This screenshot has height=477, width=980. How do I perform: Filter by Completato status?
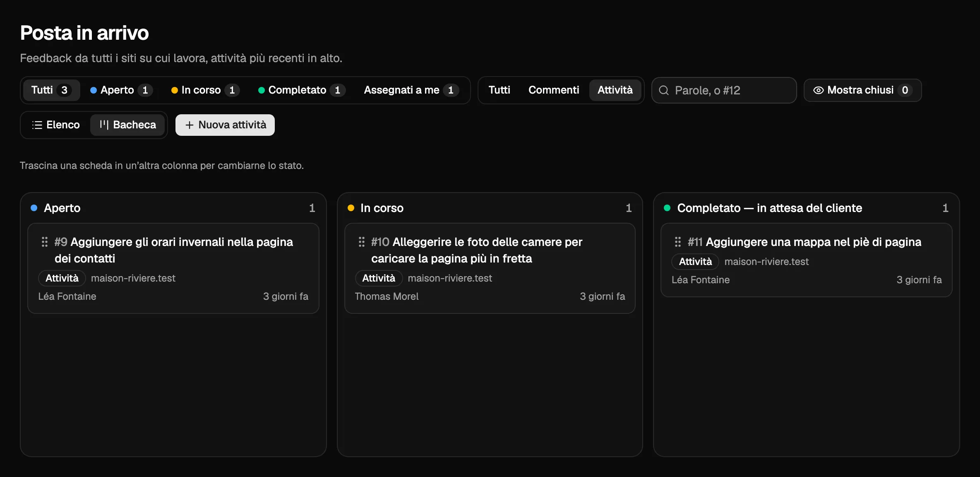tap(301, 90)
